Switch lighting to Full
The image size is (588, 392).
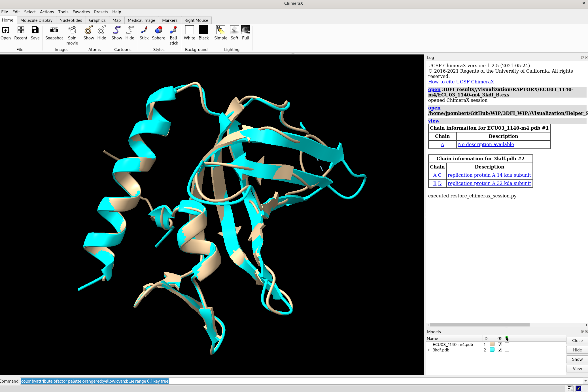[245, 30]
